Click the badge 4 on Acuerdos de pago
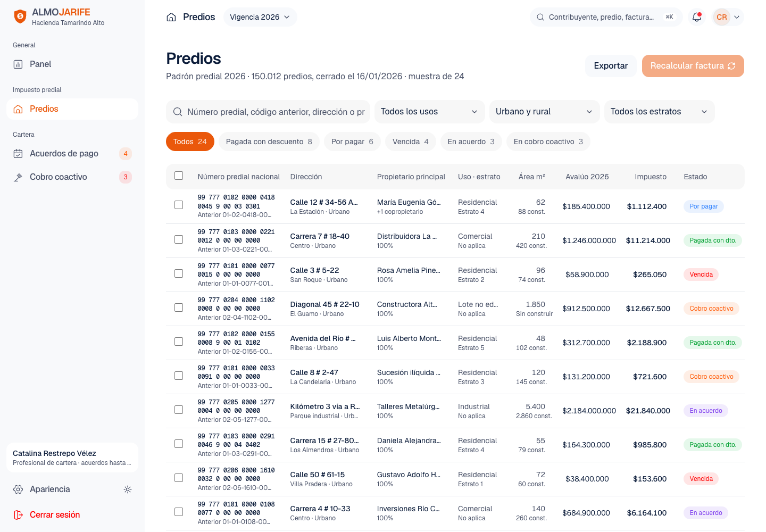Image resolution: width=766 pixels, height=532 pixels. click(x=126, y=154)
